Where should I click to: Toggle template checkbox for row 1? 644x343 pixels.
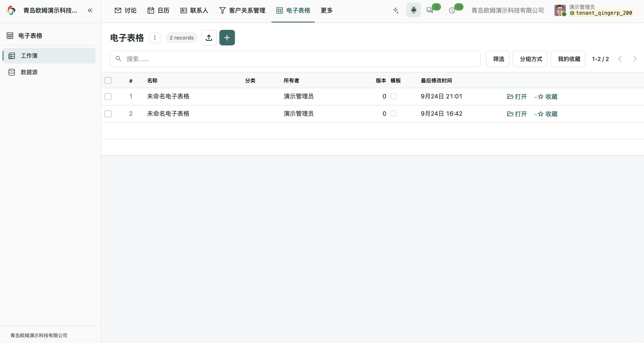(x=394, y=96)
